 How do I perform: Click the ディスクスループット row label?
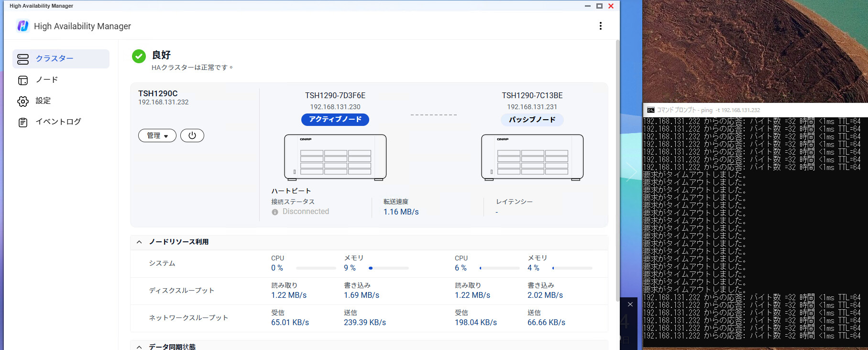[181, 291]
